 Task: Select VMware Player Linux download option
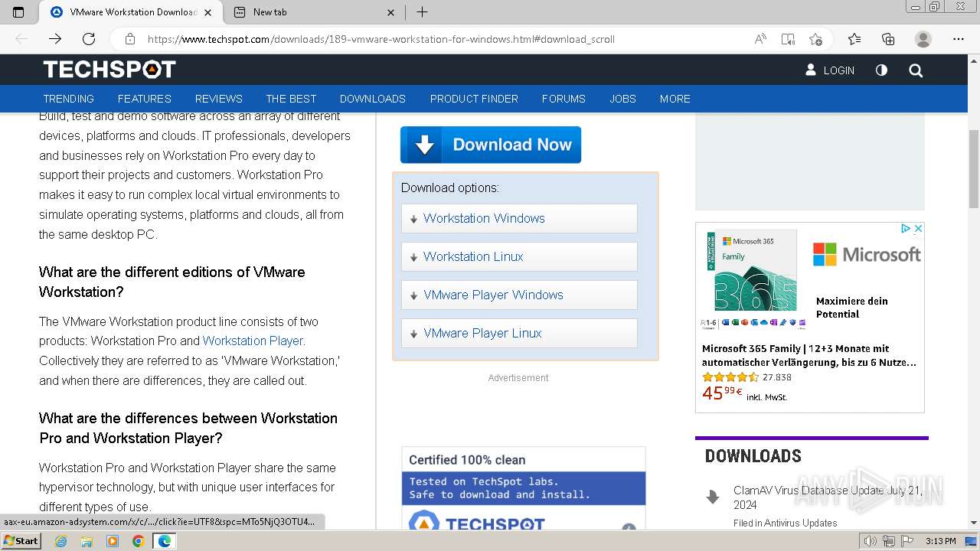tap(519, 333)
